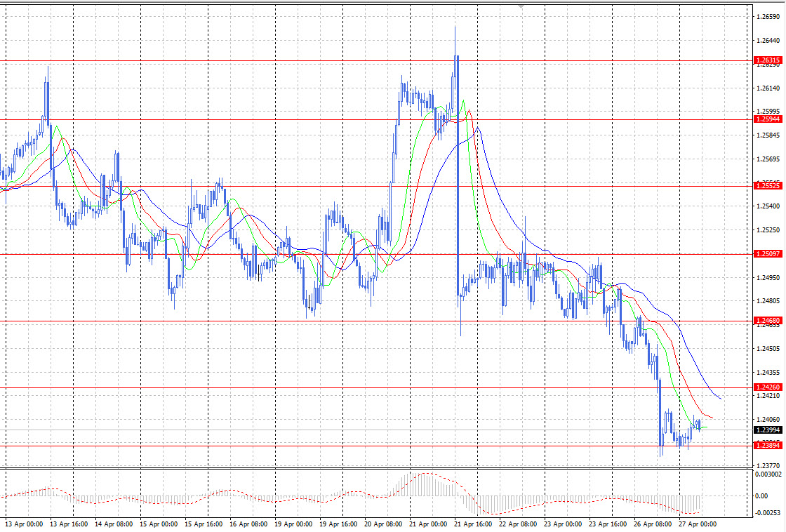
Task: Select the red 1.26315 price level label
Action: coord(768,60)
